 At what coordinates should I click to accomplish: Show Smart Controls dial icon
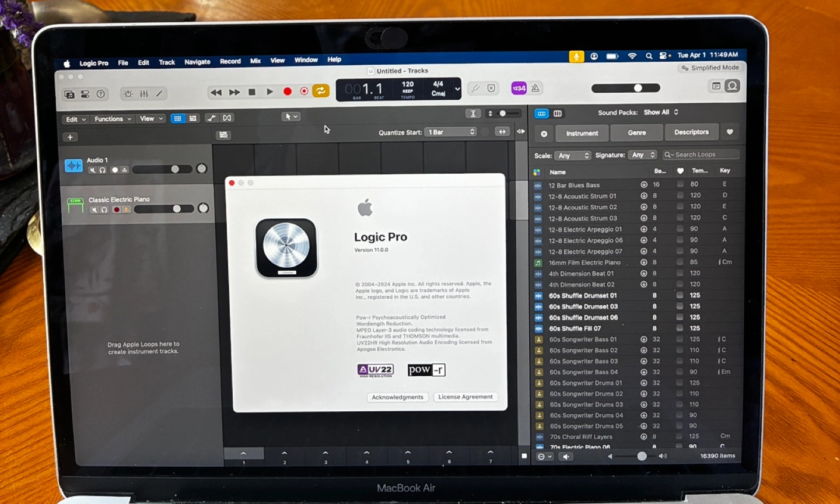128,94
